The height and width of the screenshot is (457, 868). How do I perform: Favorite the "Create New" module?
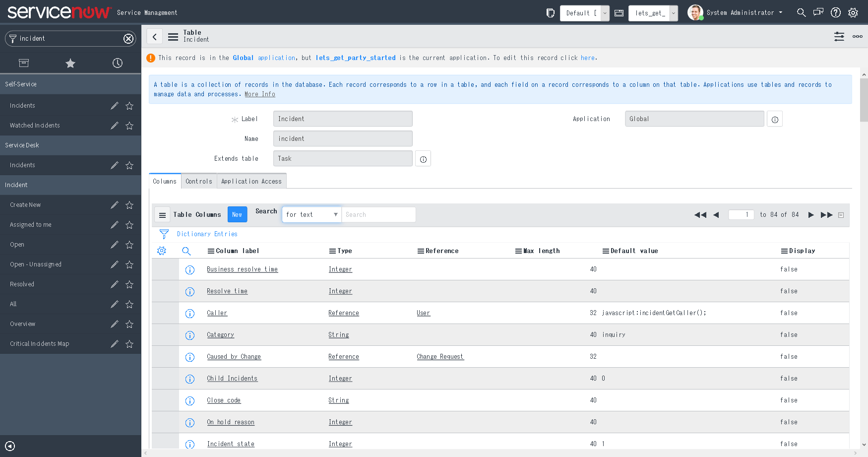(x=129, y=205)
